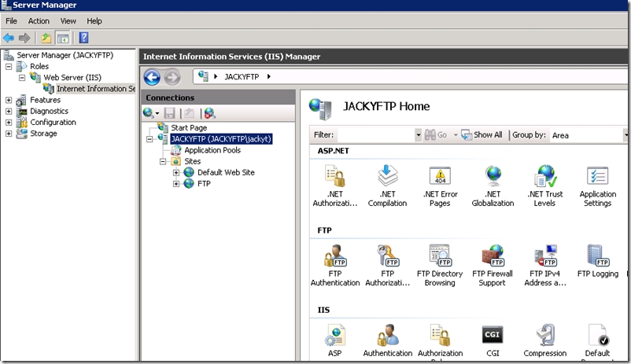The image size is (631, 364).
Task: Open the FTP Authentication feature
Action: (x=335, y=265)
